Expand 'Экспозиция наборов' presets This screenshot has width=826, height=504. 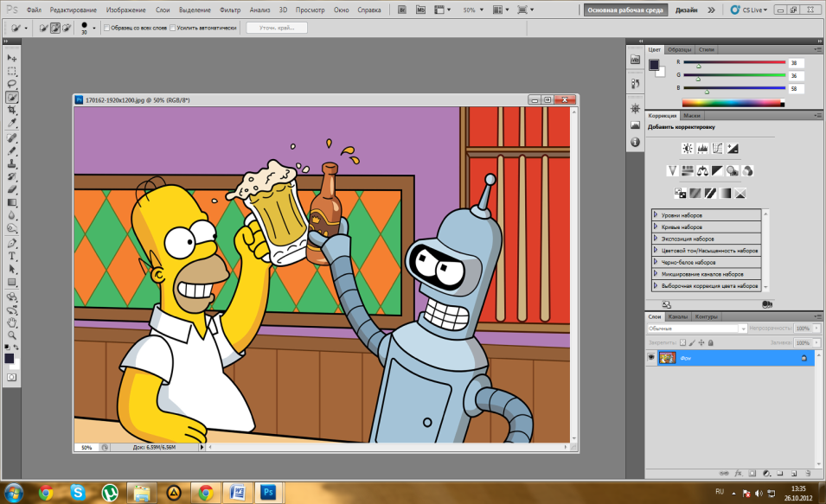pos(656,238)
